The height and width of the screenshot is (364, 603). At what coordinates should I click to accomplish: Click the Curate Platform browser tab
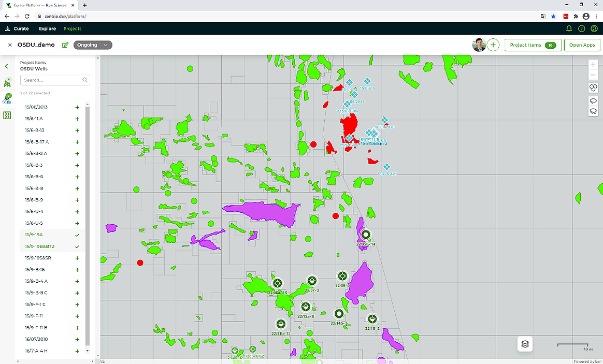click(x=40, y=5)
